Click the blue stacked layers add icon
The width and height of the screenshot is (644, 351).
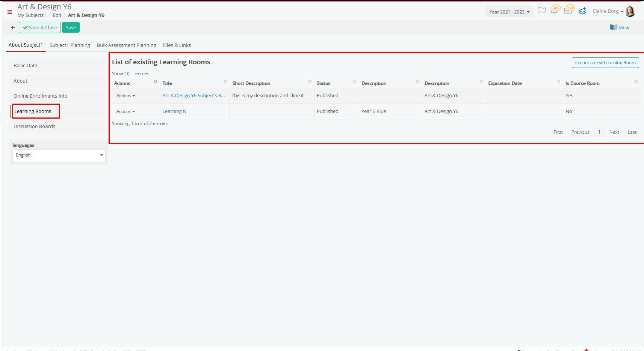pyautogui.click(x=582, y=11)
